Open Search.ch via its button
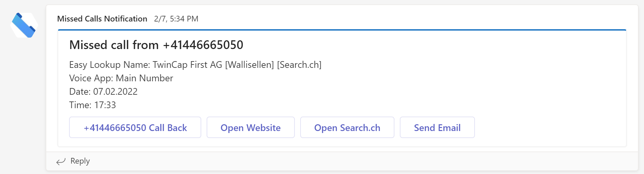Image resolution: width=644 pixels, height=174 pixels. (347, 127)
